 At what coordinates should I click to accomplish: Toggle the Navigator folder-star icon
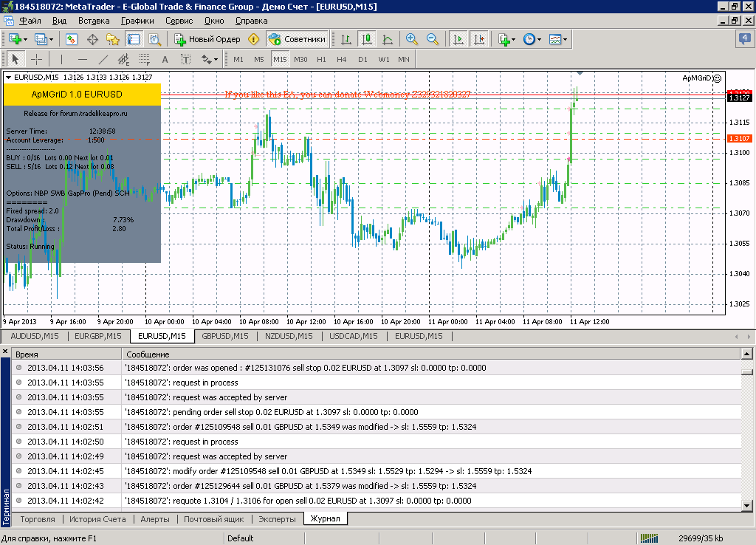[x=113, y=39]
